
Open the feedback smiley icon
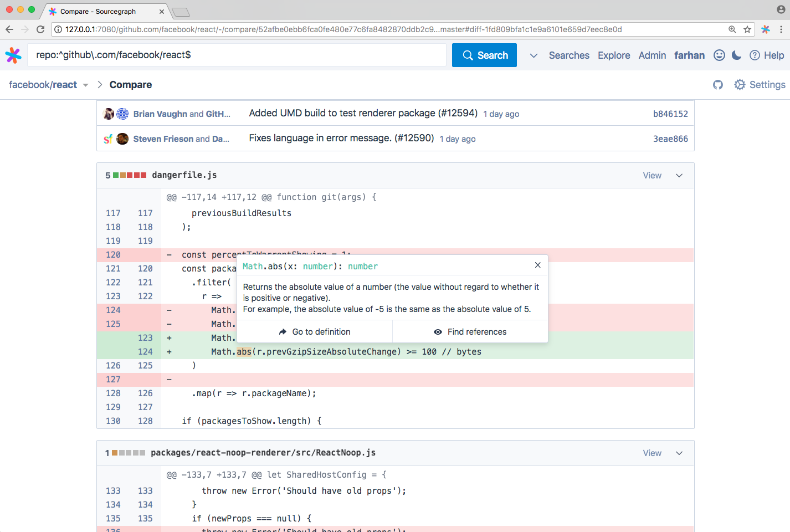tap(719, 55)
